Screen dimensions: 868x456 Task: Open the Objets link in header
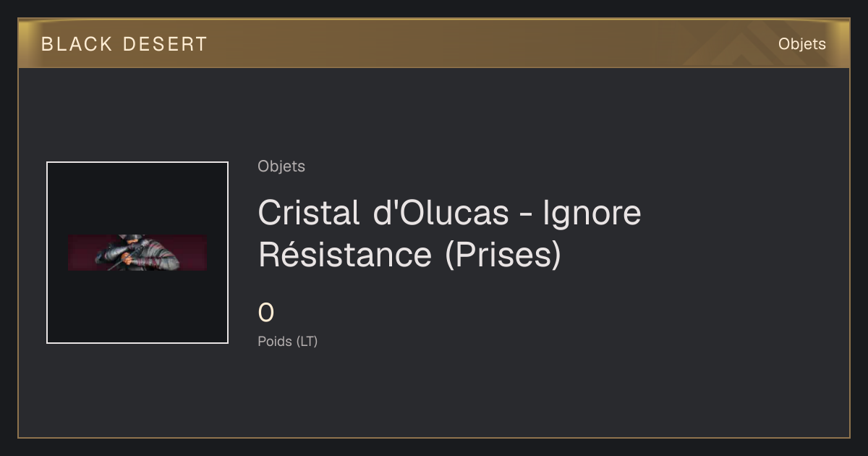(801, 44)
